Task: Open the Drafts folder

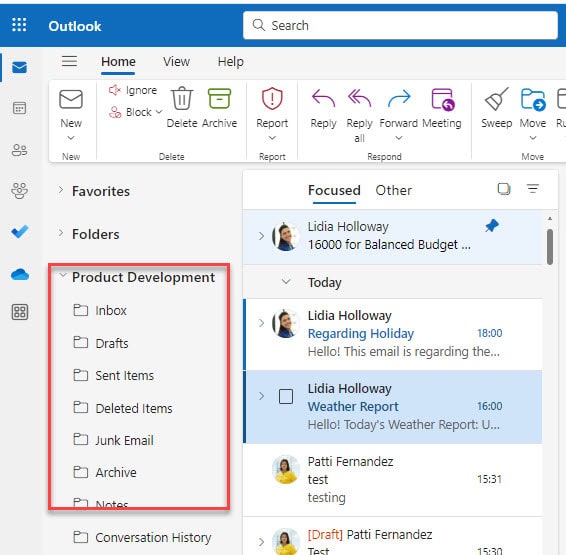Action: (x=101, y=343)
